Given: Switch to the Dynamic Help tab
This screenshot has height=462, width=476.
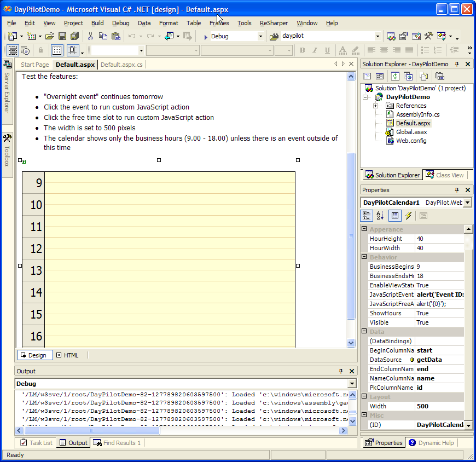Looking at the screenshot, I should click(431, 443).
